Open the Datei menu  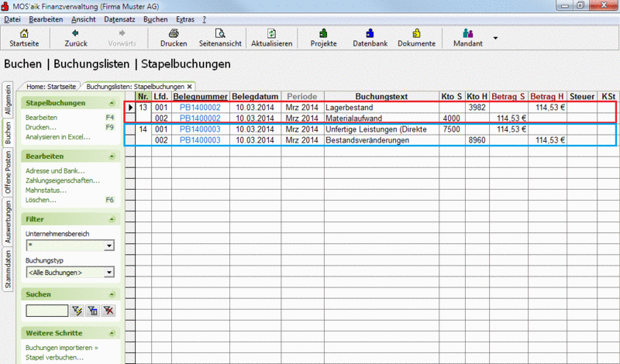point(12,19)
